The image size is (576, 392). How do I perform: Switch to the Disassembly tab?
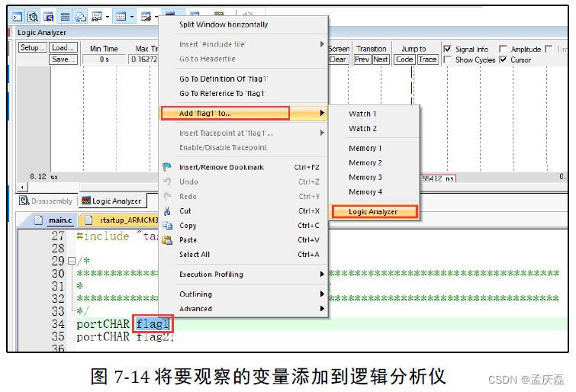pos(47,201)
